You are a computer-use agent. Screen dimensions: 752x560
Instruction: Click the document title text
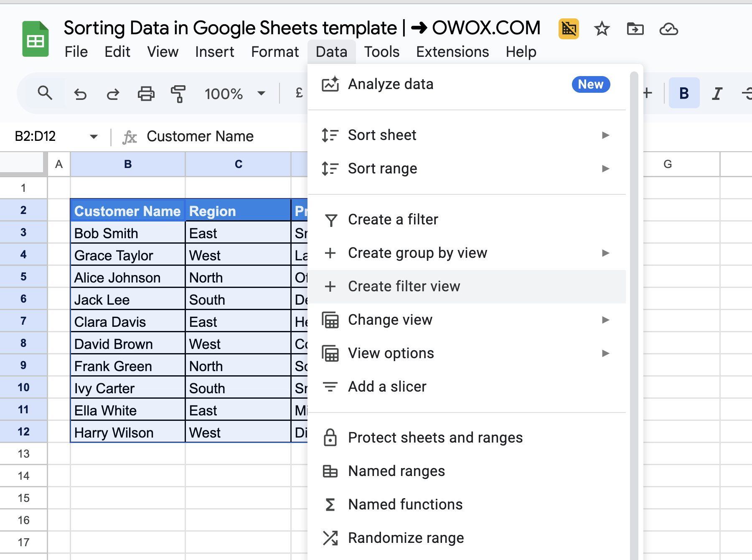(302, 28)
